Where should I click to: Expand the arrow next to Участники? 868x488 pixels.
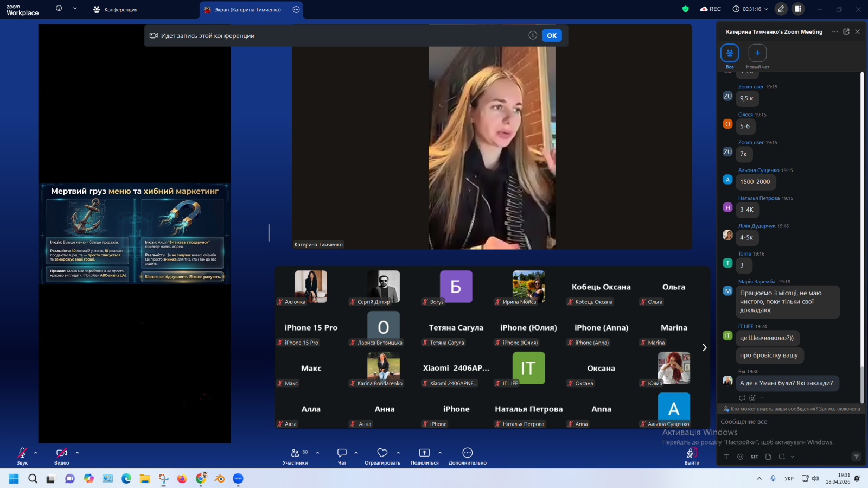coord(317,452)
